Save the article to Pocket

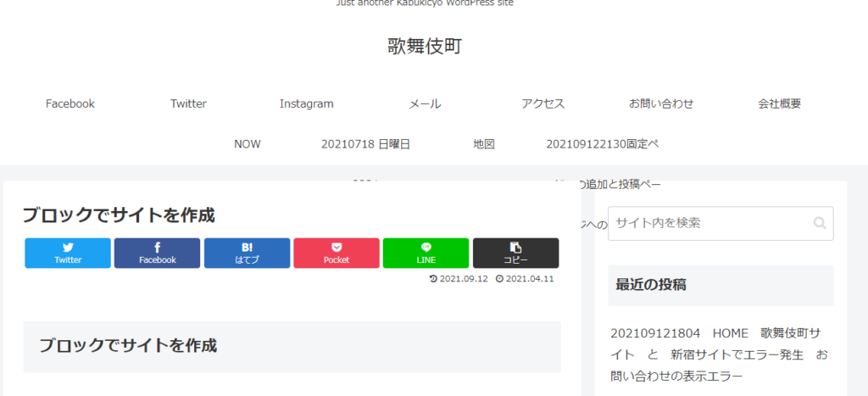(x=337, y=253)
